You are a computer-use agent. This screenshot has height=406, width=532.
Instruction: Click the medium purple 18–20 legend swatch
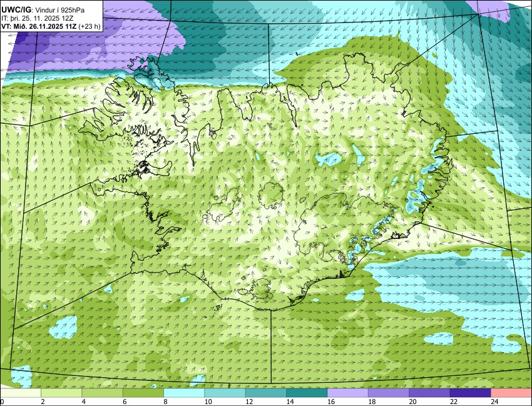pyautogui.click(x=389, y=393)
